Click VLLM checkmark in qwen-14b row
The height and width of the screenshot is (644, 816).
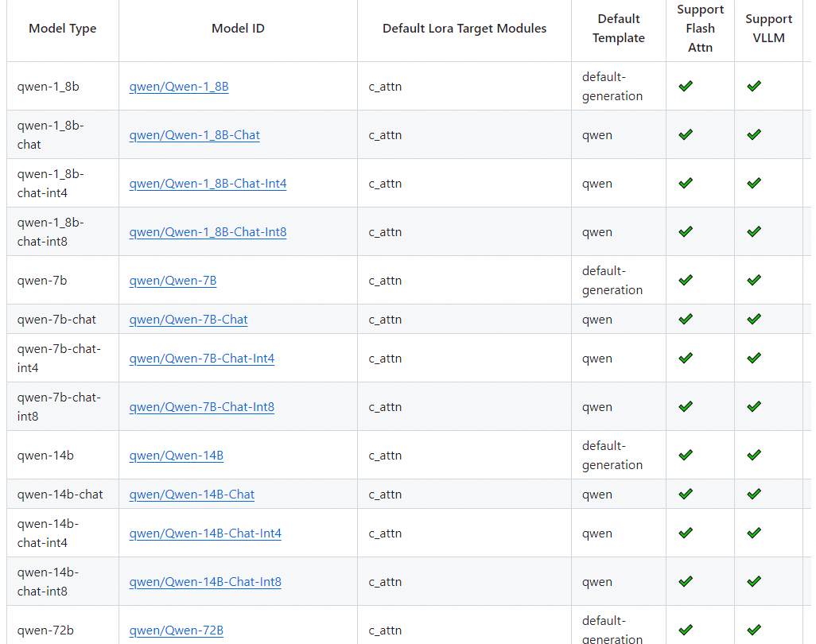click(754, 455)
